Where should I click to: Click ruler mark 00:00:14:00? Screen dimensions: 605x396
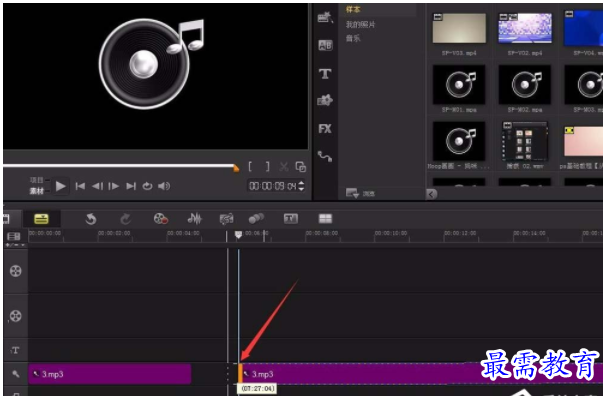(x=529, y=234)
